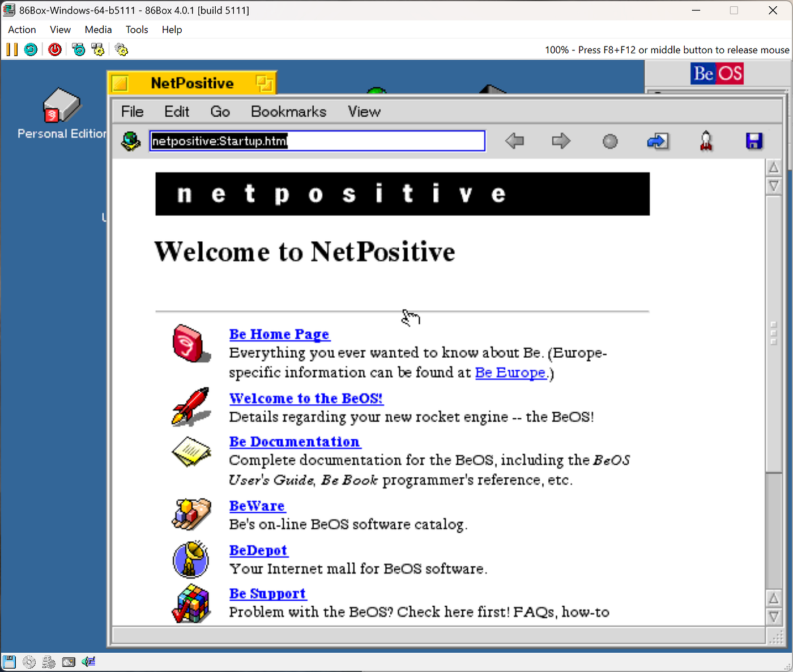Click the 'Welcome to NetPositive' heading
The height and width of the screenshot is (672, 793).
coord(305,252)
